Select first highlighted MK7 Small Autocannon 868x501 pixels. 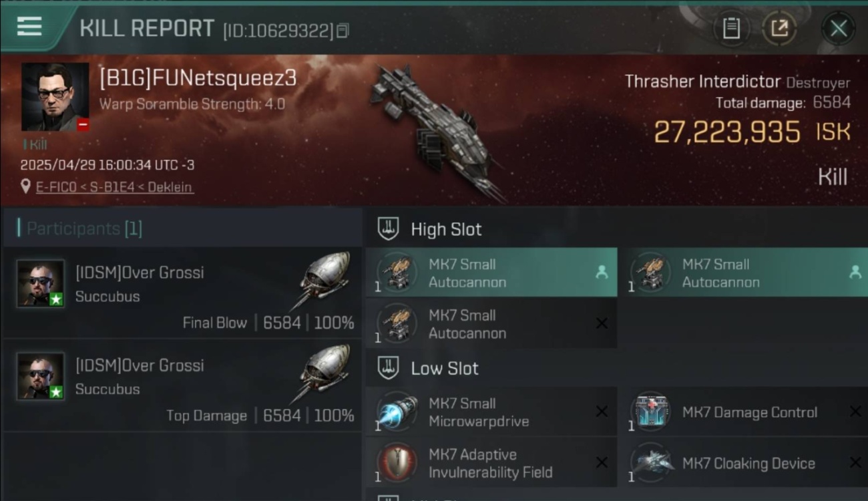[x=491, y=273]
